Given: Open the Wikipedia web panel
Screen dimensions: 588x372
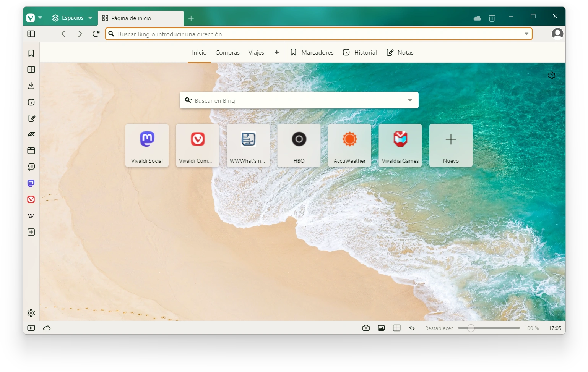Looking at the screenshot, I should click(31, 216).
